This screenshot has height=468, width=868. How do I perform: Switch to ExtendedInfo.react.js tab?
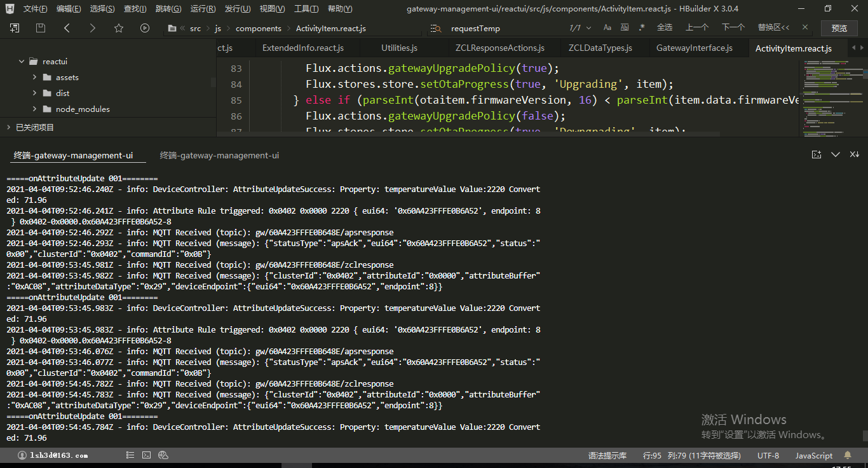(303, 48)
